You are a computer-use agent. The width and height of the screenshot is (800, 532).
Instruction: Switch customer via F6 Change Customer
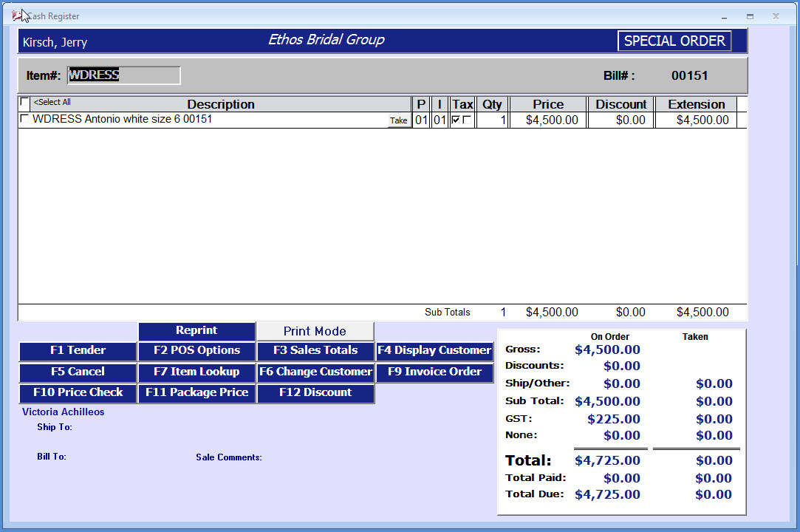[315, 373]
